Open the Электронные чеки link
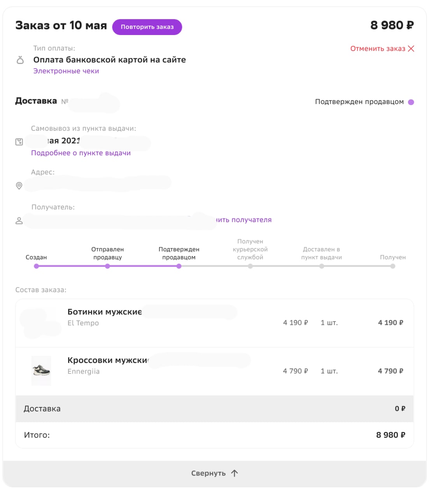 [66, 71]
